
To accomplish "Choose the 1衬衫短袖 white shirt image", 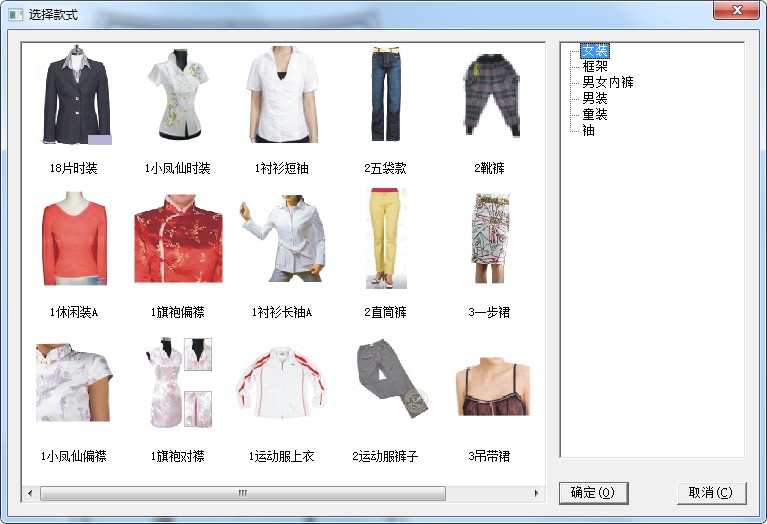I will tap(281, 97).
